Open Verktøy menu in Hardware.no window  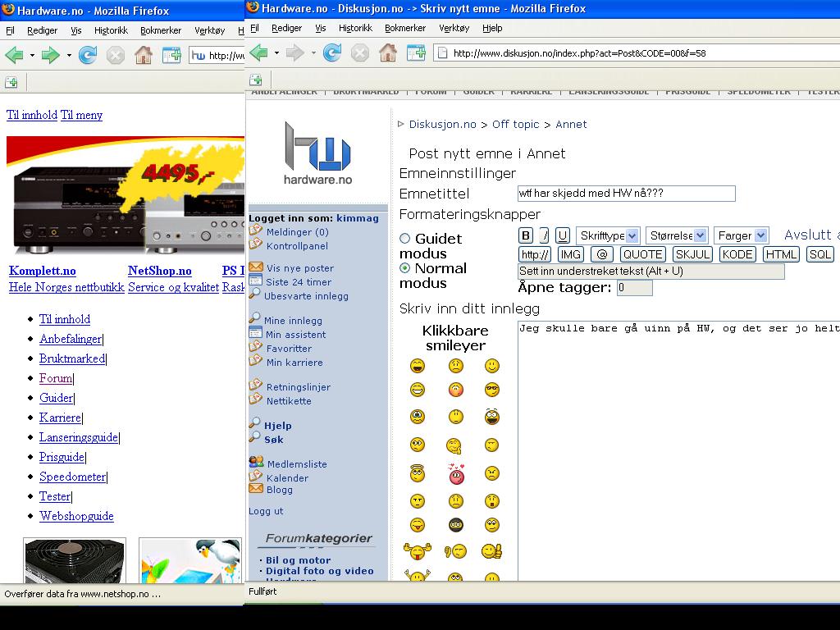209,30
